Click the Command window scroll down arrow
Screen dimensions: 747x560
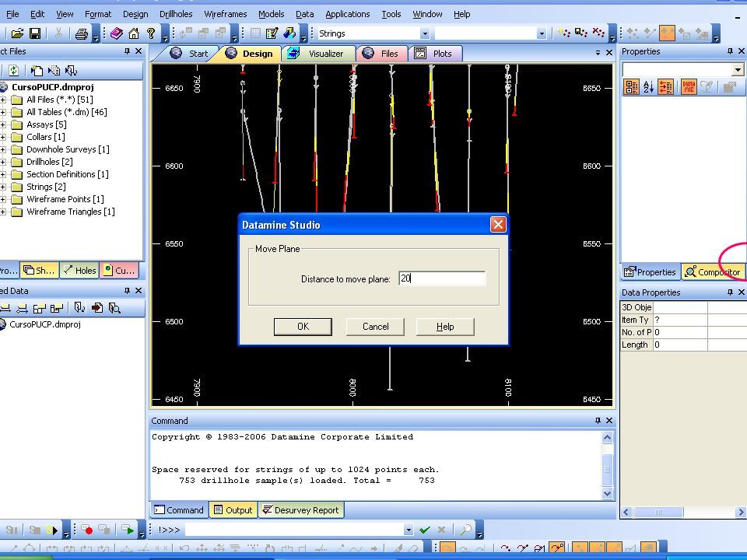[x=608, y=493]
